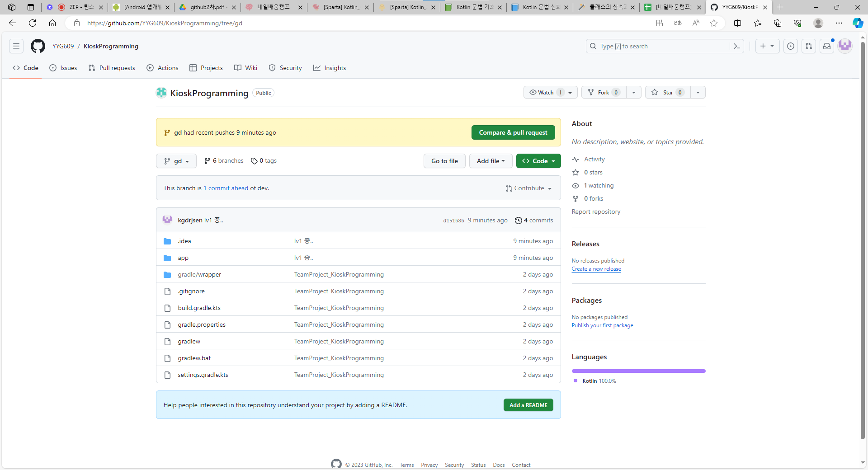Switch to the github2차.pdf browser tab
Viewport: 868px width, 470px height.
[x=208, y=7]
